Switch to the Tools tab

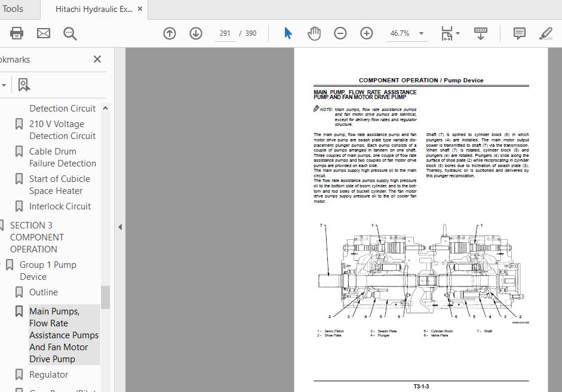[13, 9]
